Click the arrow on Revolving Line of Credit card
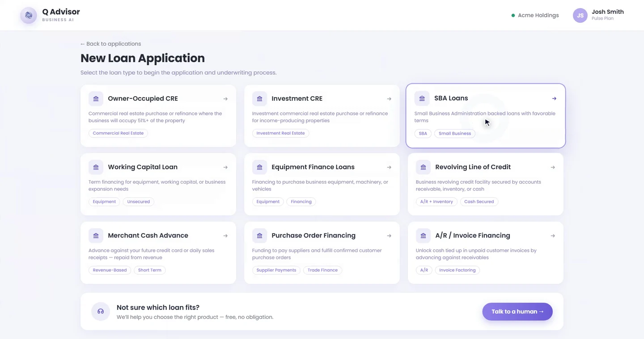The image size is (644, 339). click(553, 167)
